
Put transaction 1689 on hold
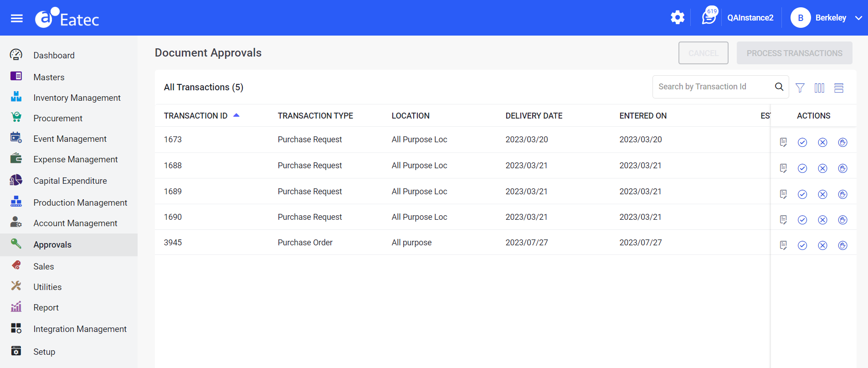click(842, 195)
